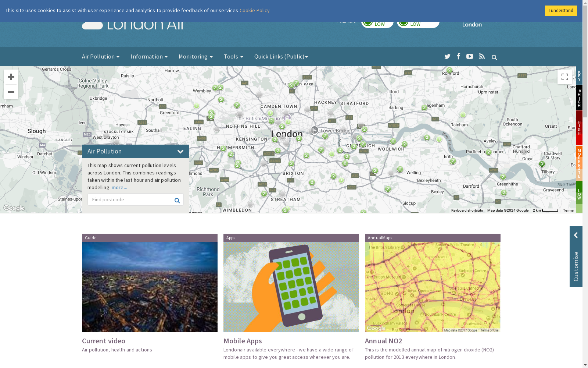Viewport: 588px width, 368px height.
Task: Open the Annual NO2 title link
Action: point(383,341)
